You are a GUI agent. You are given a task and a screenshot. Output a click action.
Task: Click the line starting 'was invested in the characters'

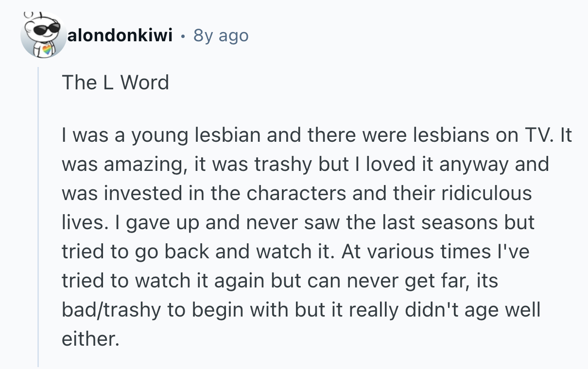[x=296, y=193]
